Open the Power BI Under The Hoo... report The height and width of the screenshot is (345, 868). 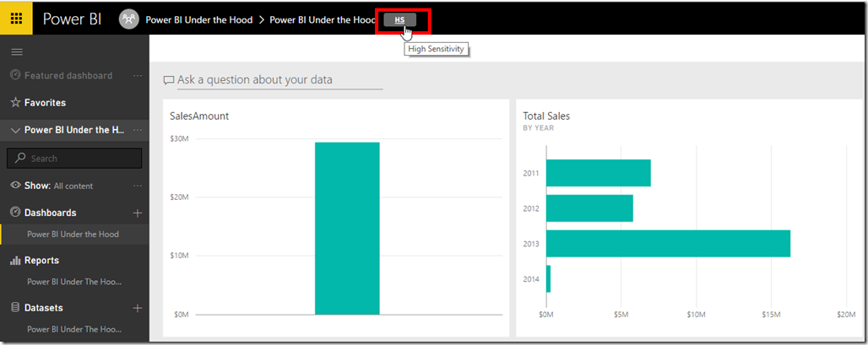click(74, 282)
